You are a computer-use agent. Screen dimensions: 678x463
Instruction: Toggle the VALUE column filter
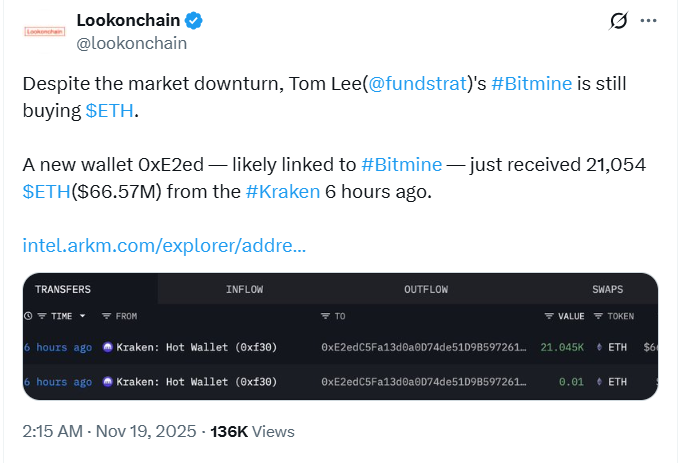[x=548, y=316]
